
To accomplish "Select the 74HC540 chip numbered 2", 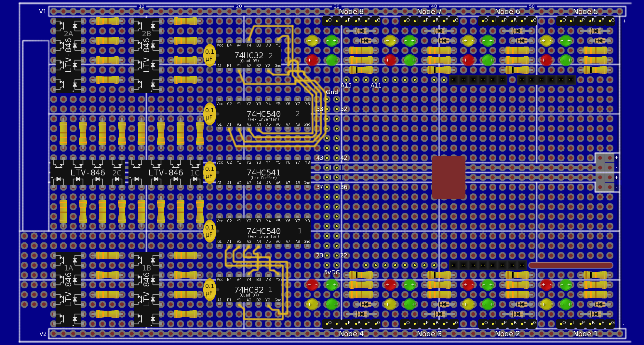I will pyautogui.click(x=263, y=114).
